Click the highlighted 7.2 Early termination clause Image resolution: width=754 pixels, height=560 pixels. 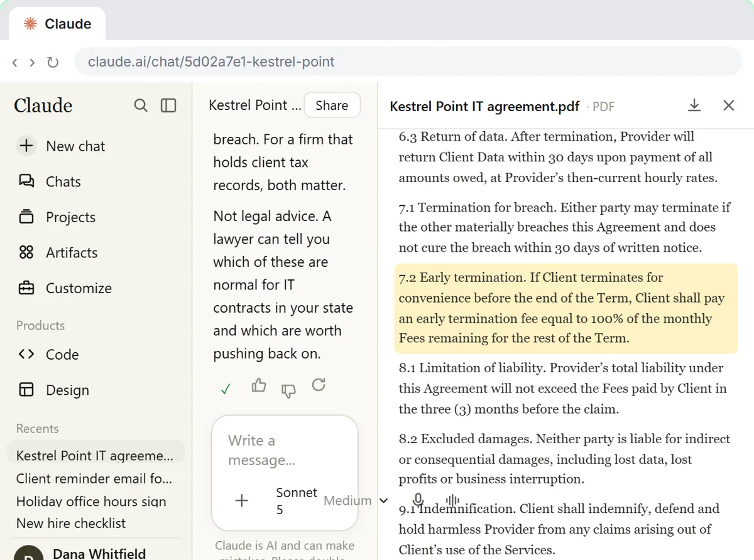[x=565, y=308]
